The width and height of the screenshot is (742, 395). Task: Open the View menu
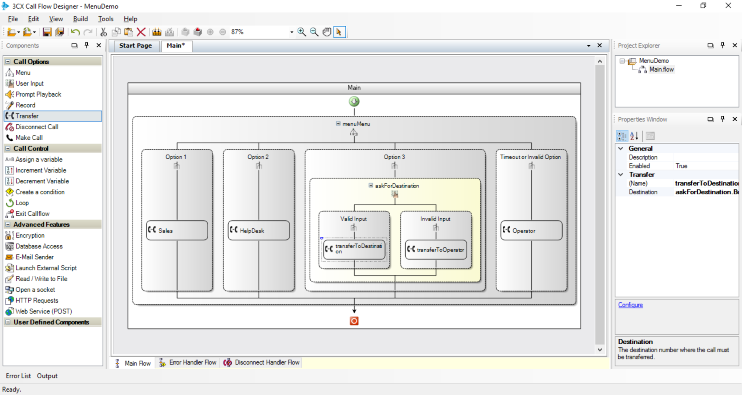(x=56, y=19)
